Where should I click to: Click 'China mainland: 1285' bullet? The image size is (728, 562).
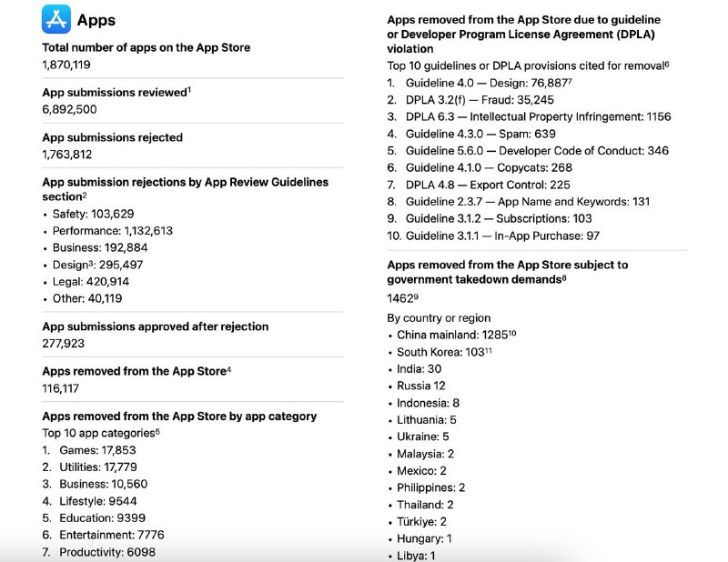click(x=452, y=335)
